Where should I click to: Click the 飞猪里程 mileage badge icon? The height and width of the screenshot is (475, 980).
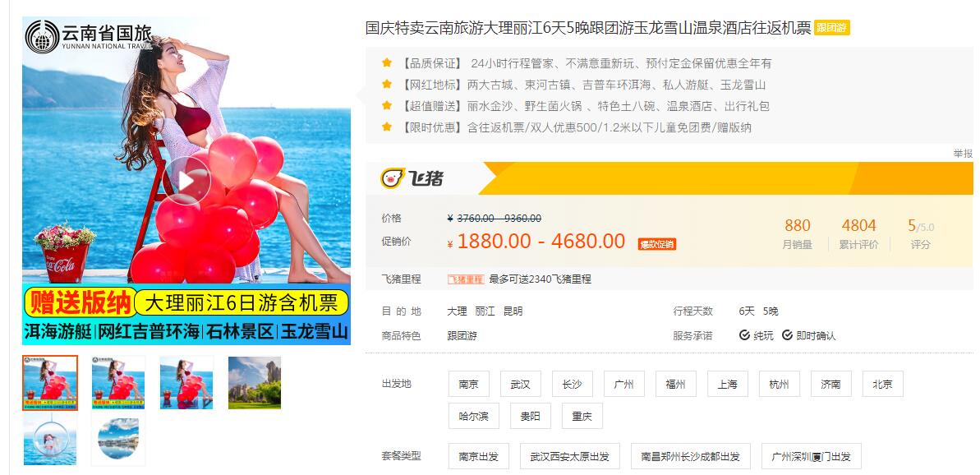click(466, 279)
